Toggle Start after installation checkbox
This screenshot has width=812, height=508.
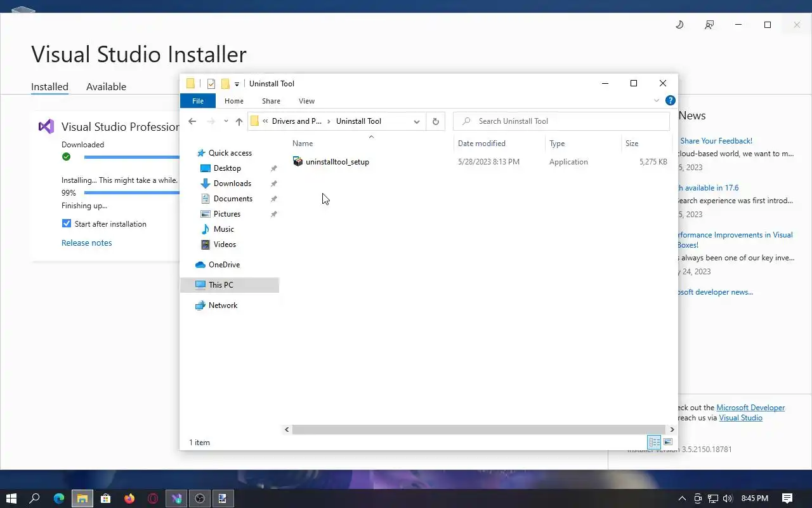click(x=66, y=224)
